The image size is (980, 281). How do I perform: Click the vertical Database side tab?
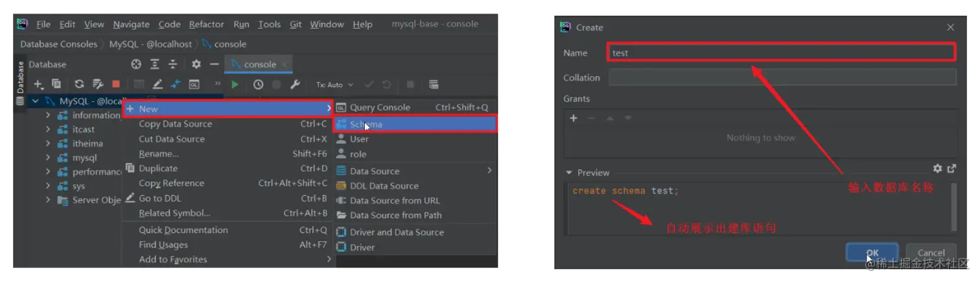tap(20, 82)
